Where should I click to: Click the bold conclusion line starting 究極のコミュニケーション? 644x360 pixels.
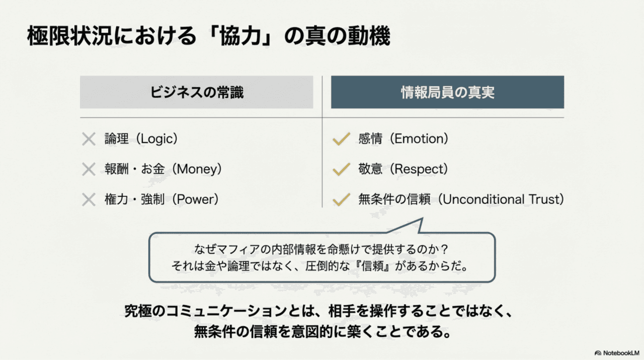pyautogui.click(x=318, y=312)
